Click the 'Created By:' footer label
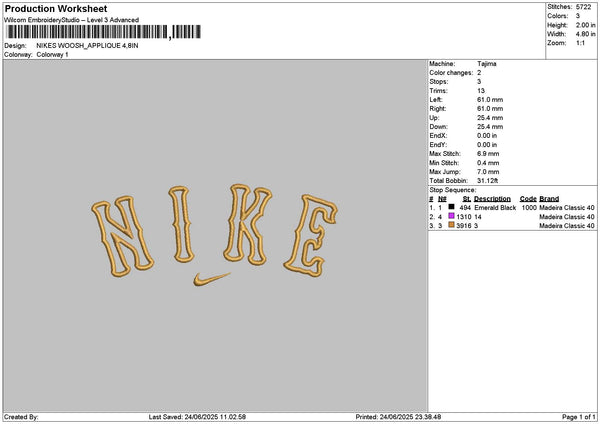The width and height of the screenshot is (600, 424). pyautogui.click(x=21, y=417)
